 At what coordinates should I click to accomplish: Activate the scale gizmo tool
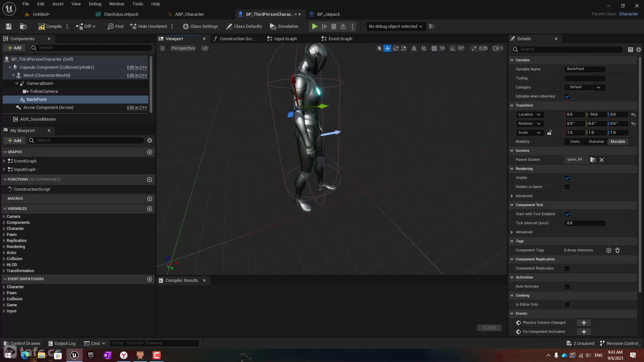[x=404, y=48]
